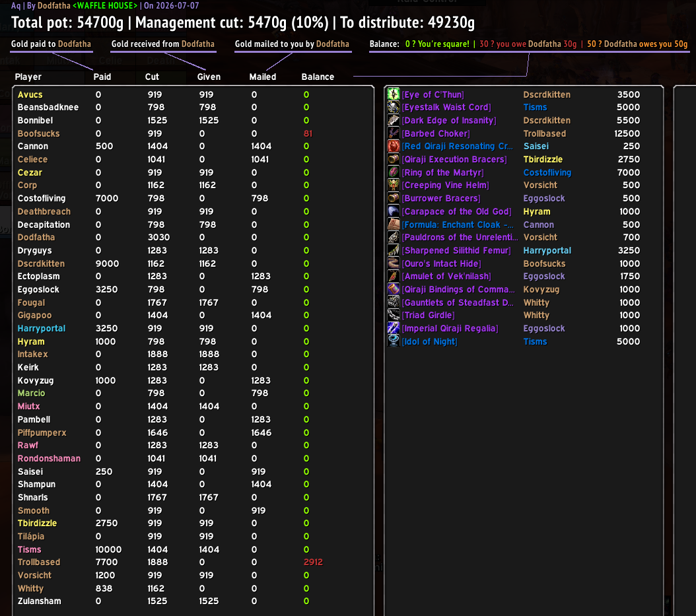Click the Qiraji Execution Bracers icon
This screenshot has width=696, height=616.
[x=394, y=159]
